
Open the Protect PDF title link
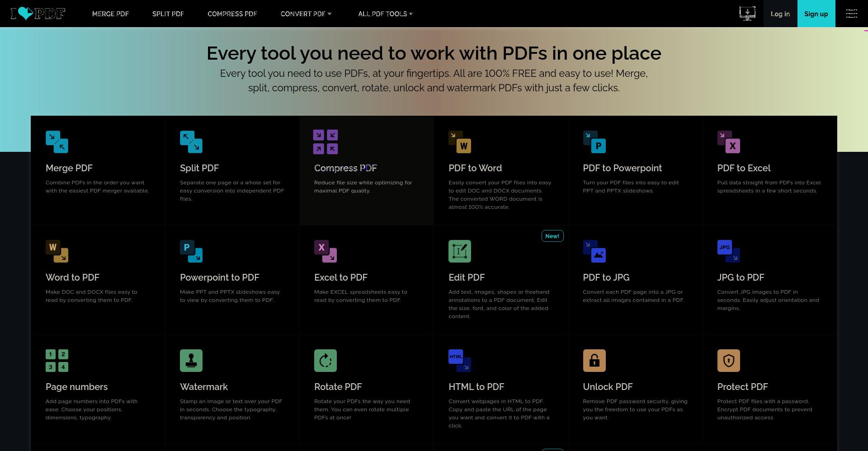pyautogui.click(x=742, y=387)
